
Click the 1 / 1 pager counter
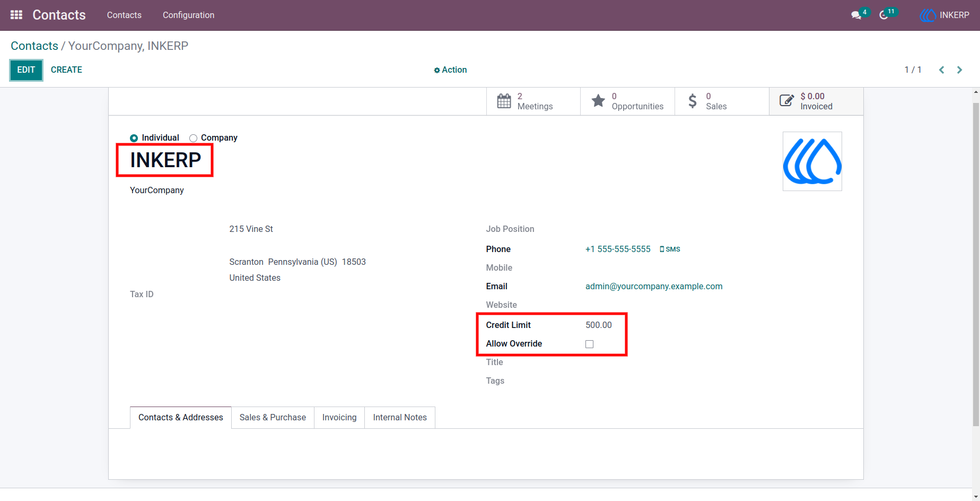(x=913, y=70)
